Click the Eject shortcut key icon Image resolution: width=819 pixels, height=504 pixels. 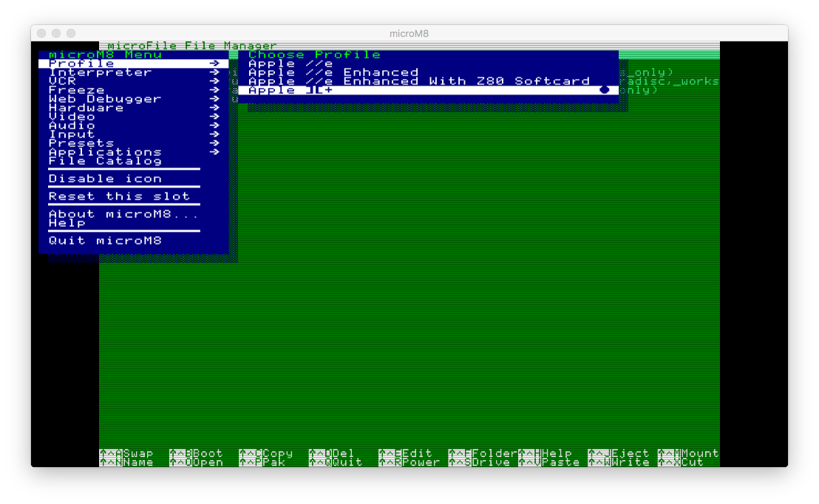(599, 454)
